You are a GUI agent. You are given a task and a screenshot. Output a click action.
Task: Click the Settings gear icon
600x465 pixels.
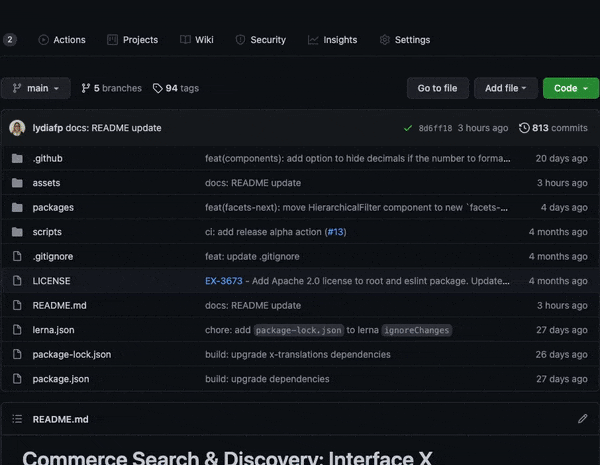point(385,40)
